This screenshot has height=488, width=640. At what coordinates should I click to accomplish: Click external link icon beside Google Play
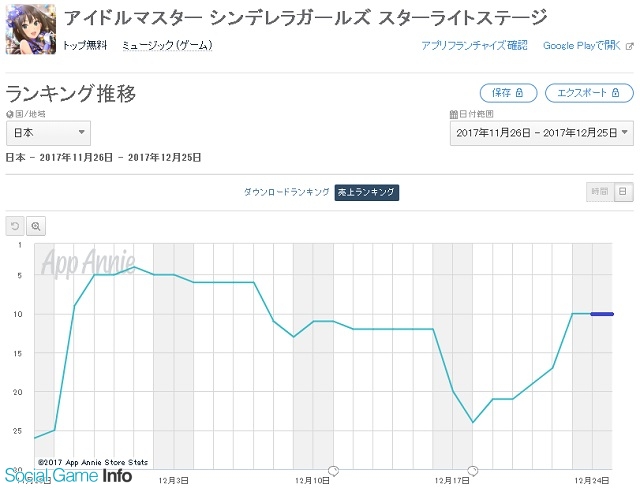pyautogui.click(x=629, y=46)
